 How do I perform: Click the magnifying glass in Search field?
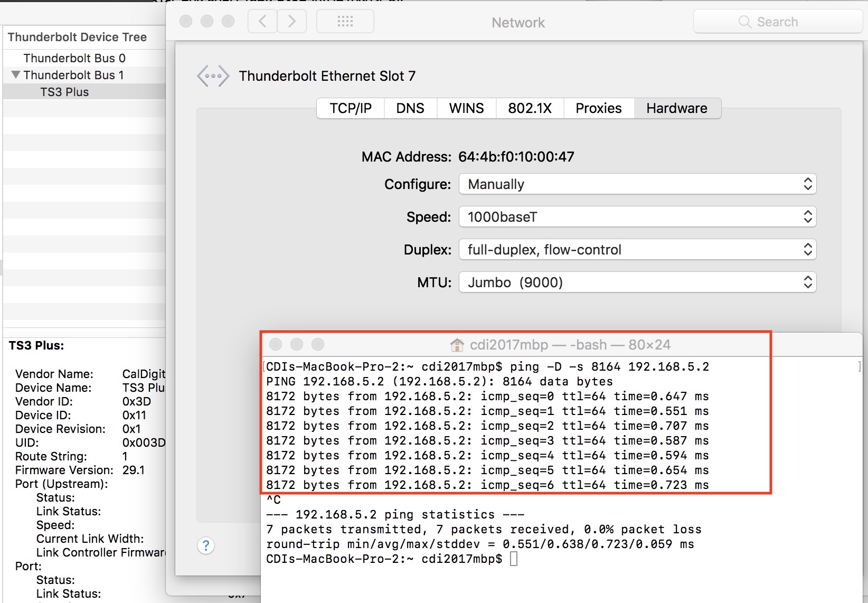[x=745, y=22]
